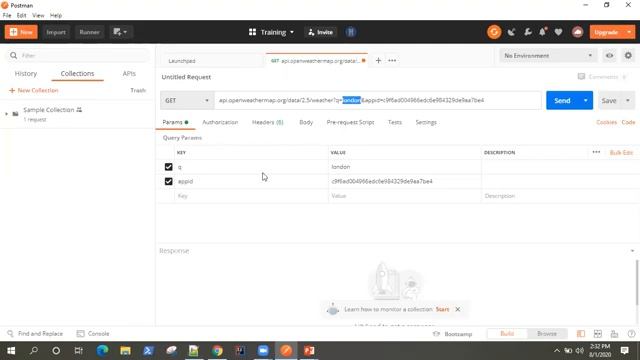Open the Upgrade dropdown arrow

point(629,32)
